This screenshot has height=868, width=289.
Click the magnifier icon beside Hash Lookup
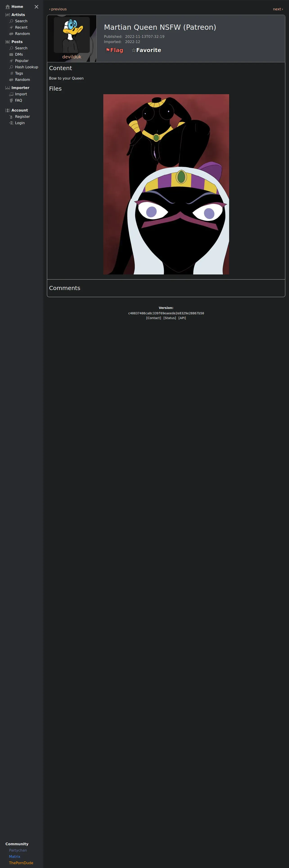click(x=11, y=67)
